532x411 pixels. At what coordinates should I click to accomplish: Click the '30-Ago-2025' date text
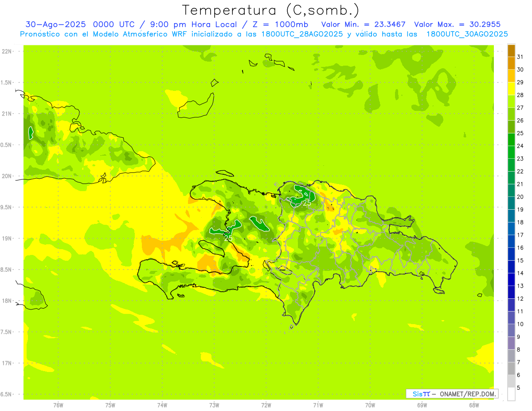[57, 24]
